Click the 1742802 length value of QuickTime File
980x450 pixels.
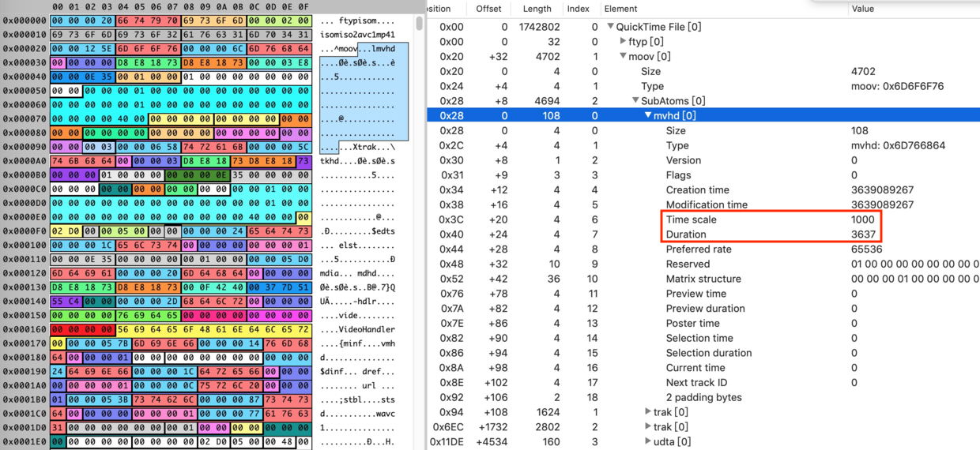539,27
